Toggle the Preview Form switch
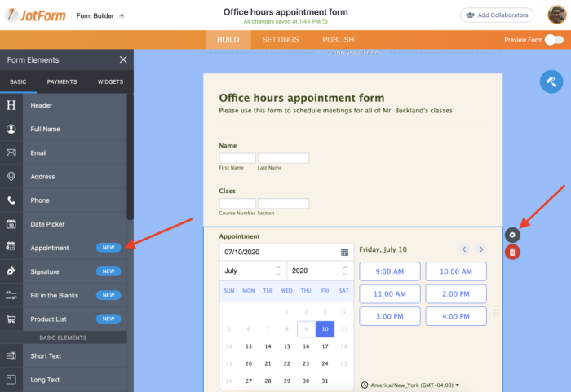This screenshot has height=392, width=571. [554, 40]
